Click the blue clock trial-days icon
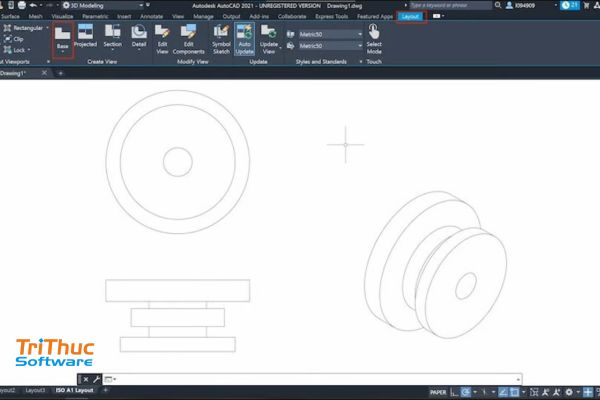Image resolution: width=600 pixels, height=400 pixels. (570, 5)
